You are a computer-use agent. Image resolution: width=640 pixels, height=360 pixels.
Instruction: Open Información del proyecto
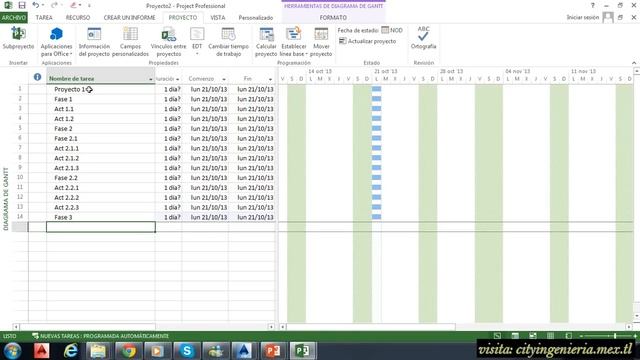[x=94, y=42]
